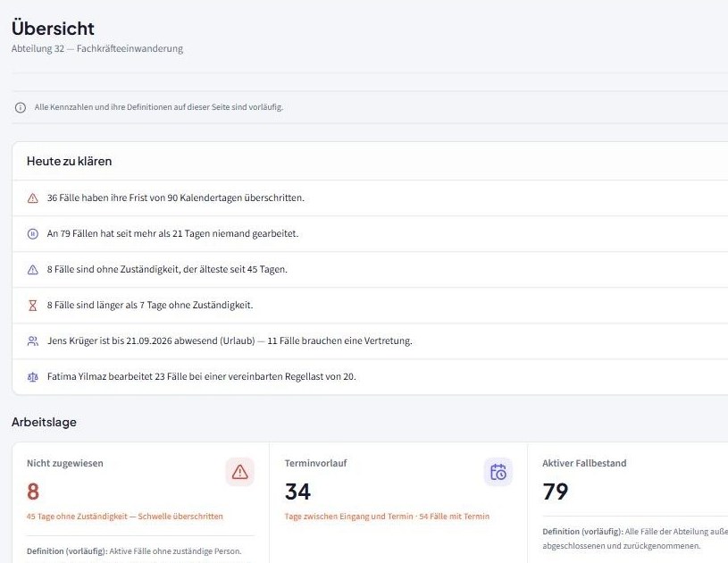Viewport: 728px width, 563px height.
Task: Open the row about 79 Fällen without work
Action: pyautogui.click(x=370, y=233)
